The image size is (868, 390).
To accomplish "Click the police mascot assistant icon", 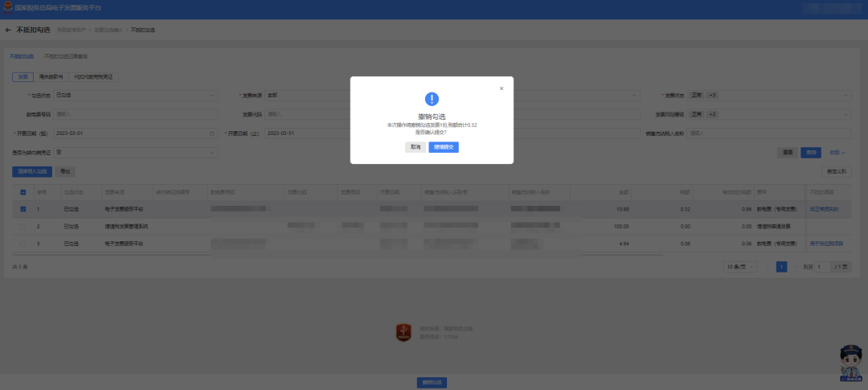I will (851, 363).
